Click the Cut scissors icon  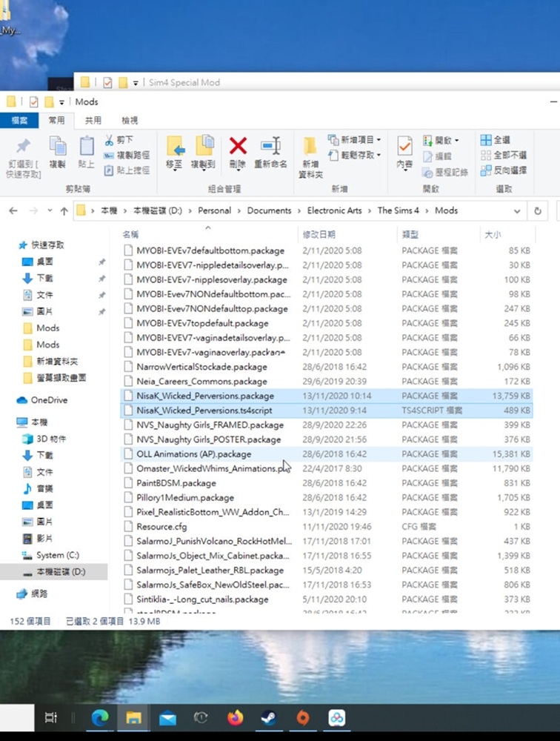pyautogui.click(x=109, y=140)
